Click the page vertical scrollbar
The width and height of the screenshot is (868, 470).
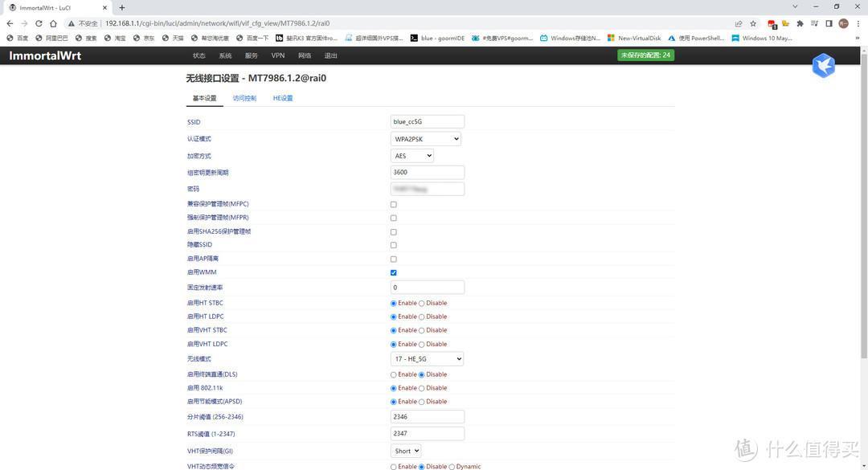(x=864, y=205)
